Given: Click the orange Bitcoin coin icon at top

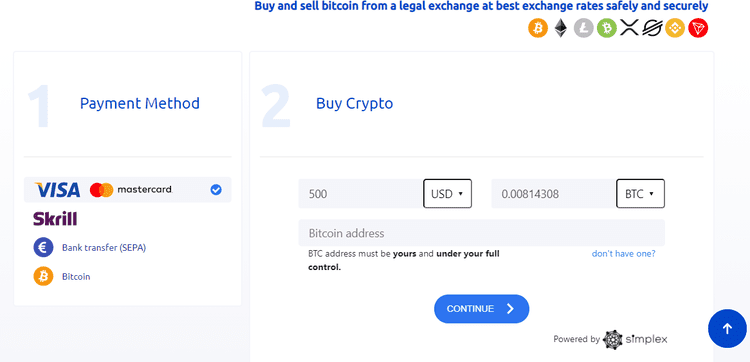Looking at the screenshot, I should coord(538,28).
